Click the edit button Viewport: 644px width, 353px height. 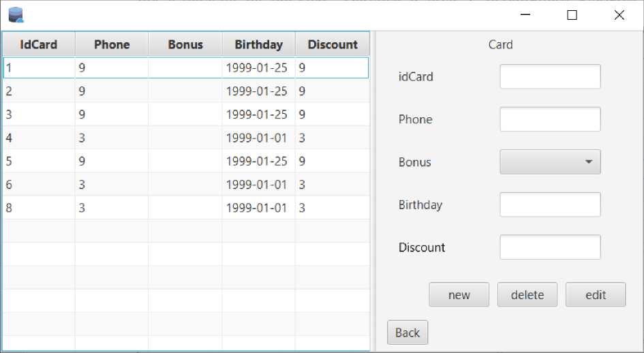595,295
